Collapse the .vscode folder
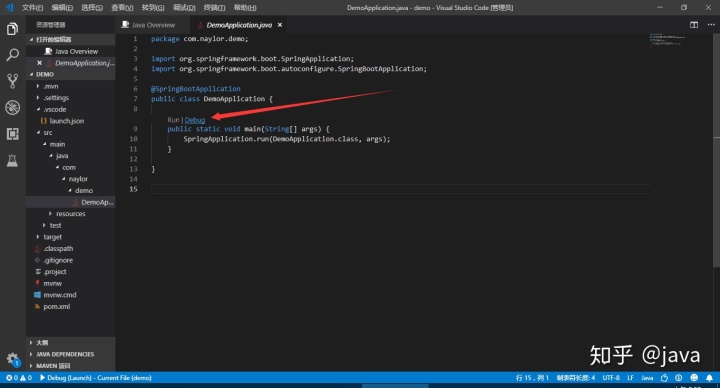Screen dimensions: 720x388 [x=70, y=109]
